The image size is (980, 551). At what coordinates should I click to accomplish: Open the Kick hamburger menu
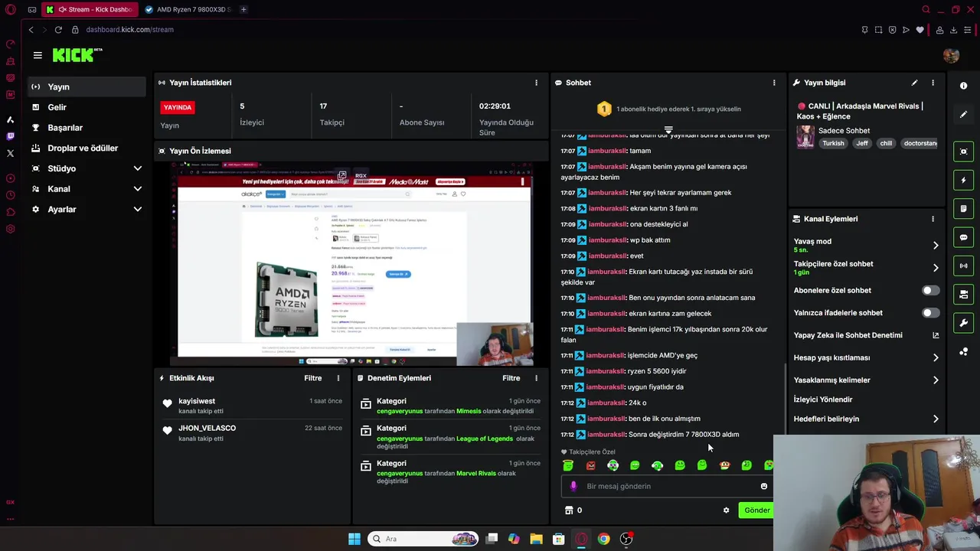tap(38, 55)
